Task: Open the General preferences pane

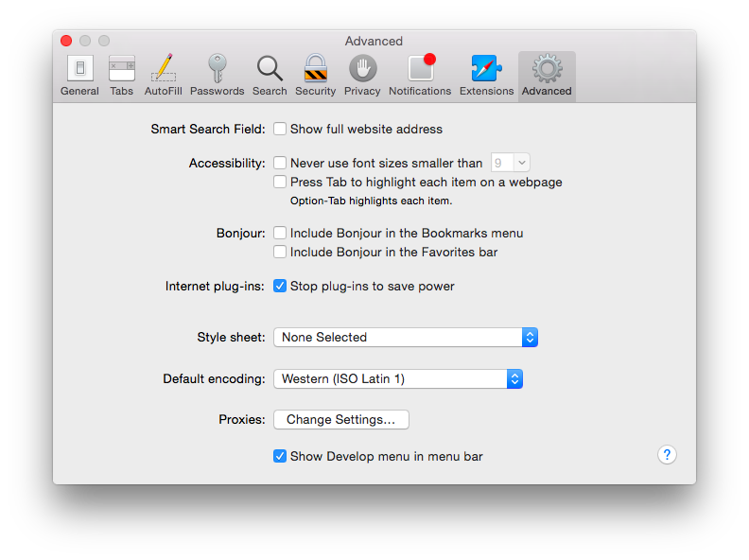Action: (x=79, y=75)
